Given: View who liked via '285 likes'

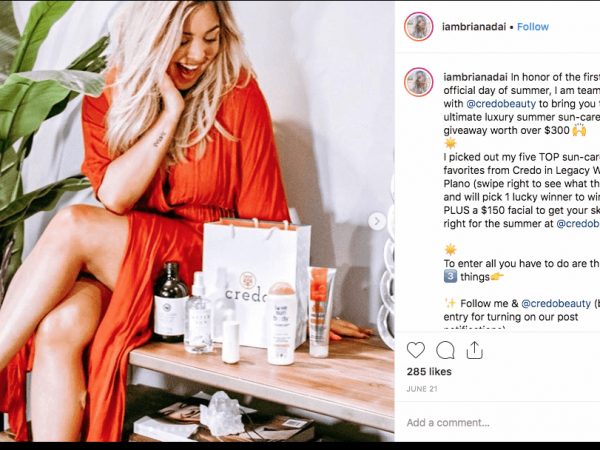Looking at the screenshot, I should click(x=429, y=372).
